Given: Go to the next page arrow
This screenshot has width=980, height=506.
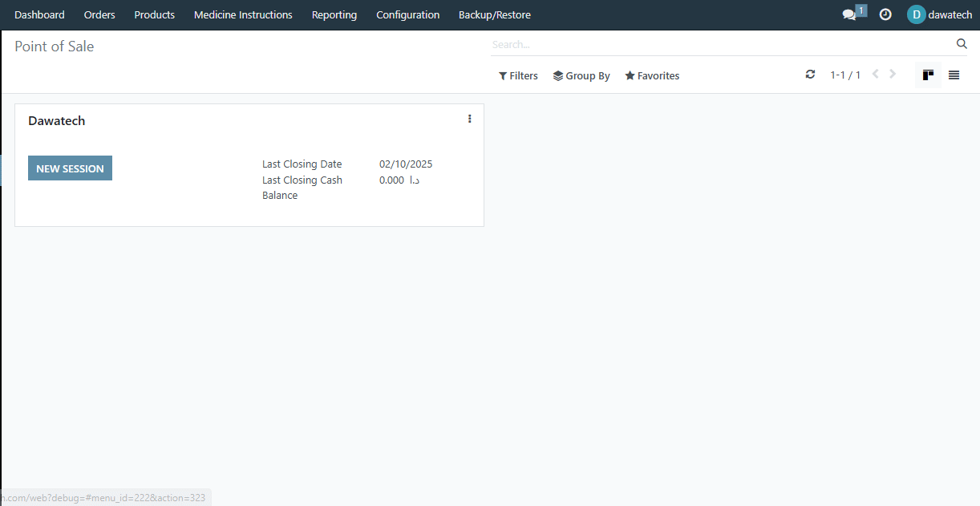Looking at the screenshot, I should (893, 75).
